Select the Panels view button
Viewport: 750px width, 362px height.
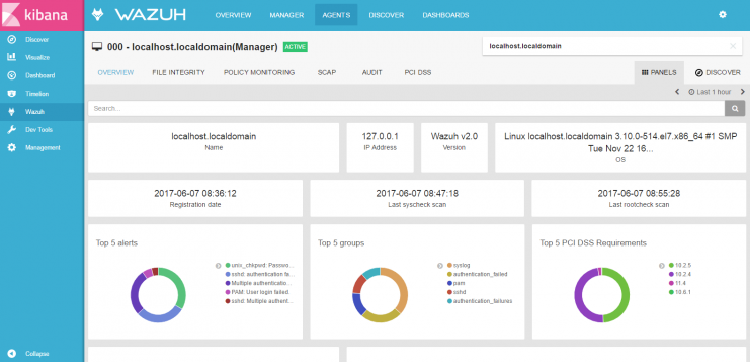[x=659, y=73]
